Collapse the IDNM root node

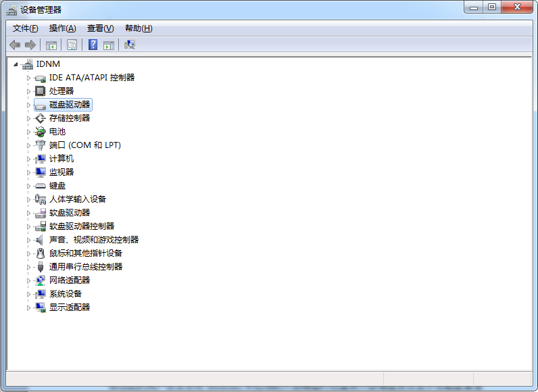[16, 64]
